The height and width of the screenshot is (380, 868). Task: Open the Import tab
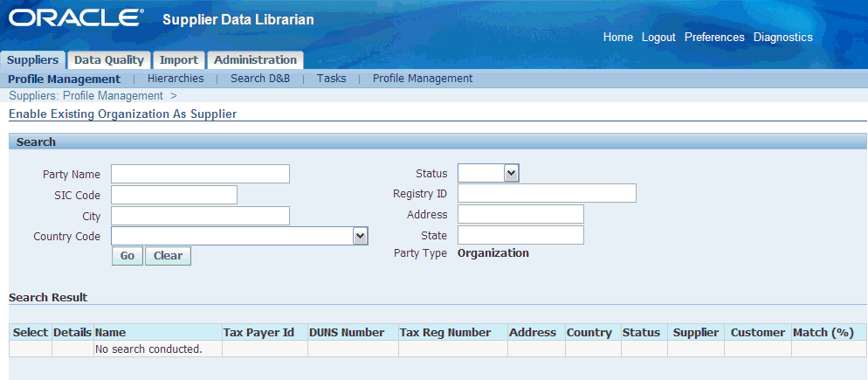tap(179, 59)
